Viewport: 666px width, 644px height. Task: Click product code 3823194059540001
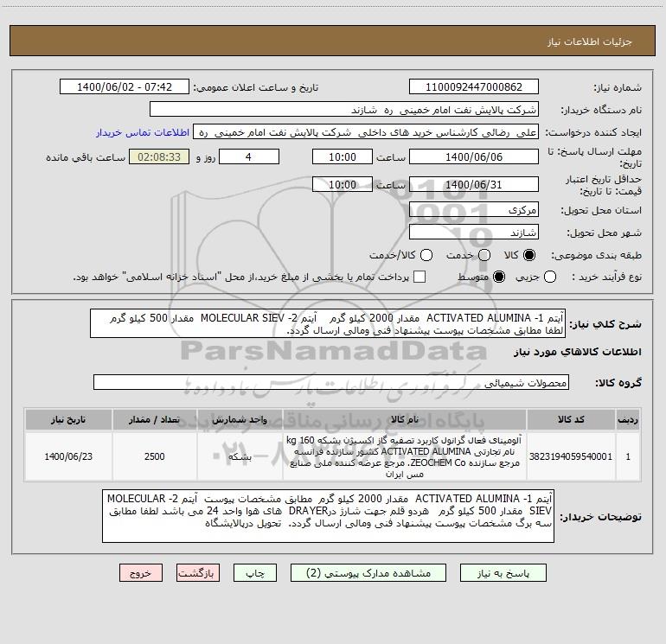click(x=571, y=456)
